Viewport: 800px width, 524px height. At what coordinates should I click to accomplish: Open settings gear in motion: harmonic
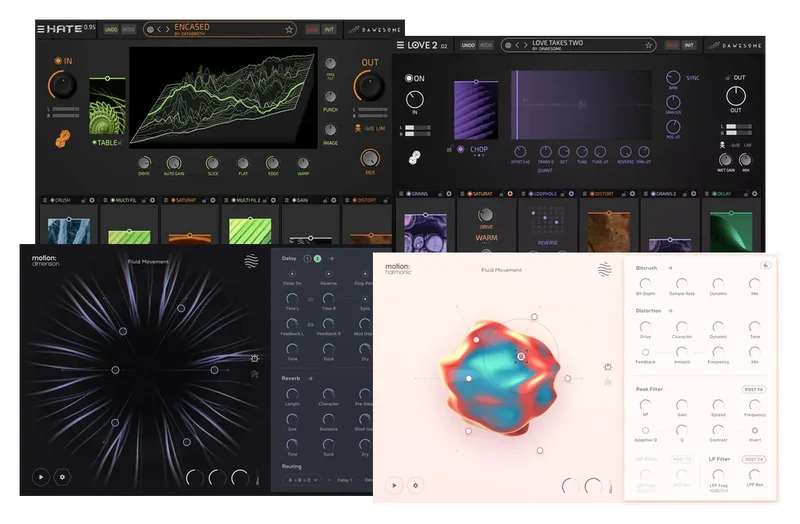pyautogui.click(x=415, y=486)
